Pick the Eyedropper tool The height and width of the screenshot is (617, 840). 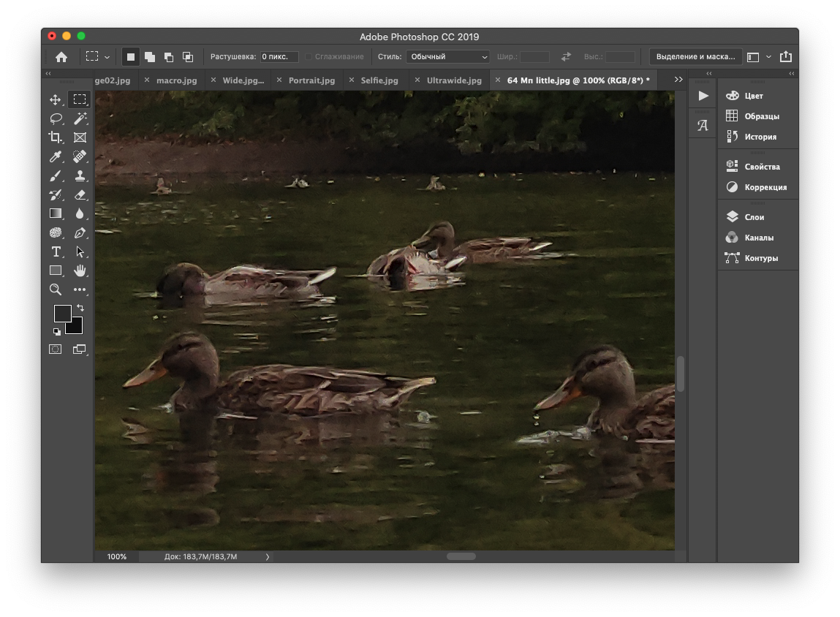pos(56,156)
